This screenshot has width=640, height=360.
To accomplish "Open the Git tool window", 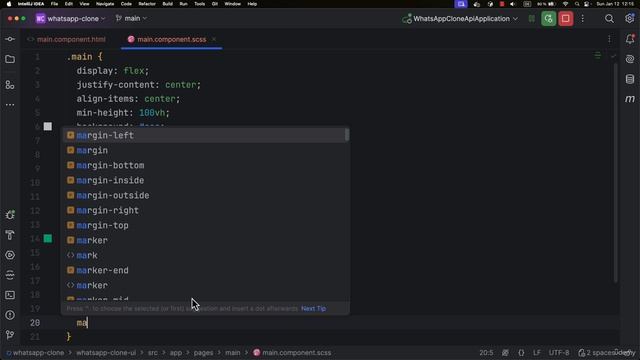I will click(10, 335).
